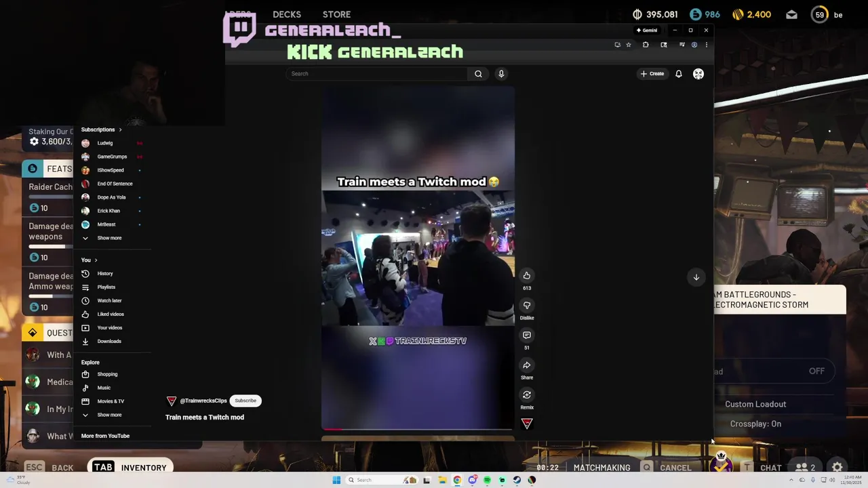Open Chrome extensions puzzle icon
The image size is (868, 488).
(646, 45)
